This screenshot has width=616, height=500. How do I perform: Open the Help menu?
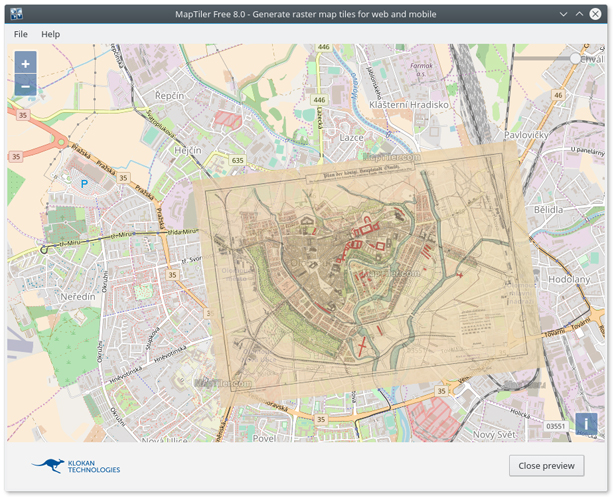pyautogui.click(x=51, y=34)
